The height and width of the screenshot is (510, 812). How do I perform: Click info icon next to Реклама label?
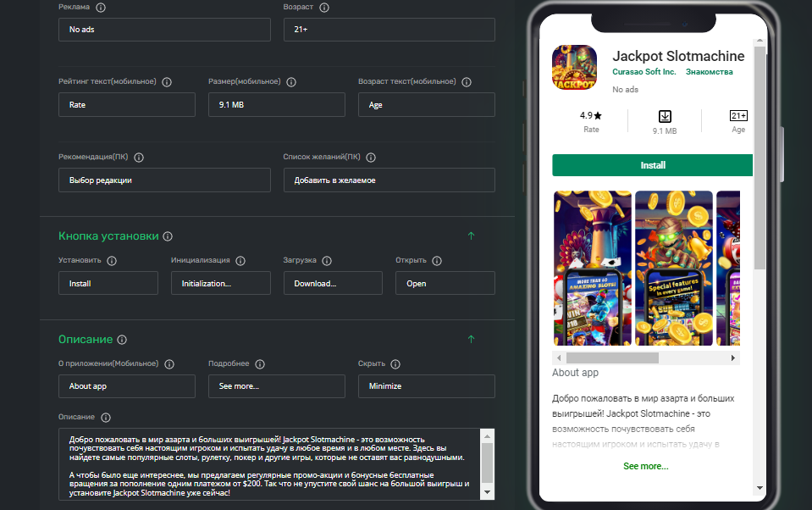pos(101,8)
